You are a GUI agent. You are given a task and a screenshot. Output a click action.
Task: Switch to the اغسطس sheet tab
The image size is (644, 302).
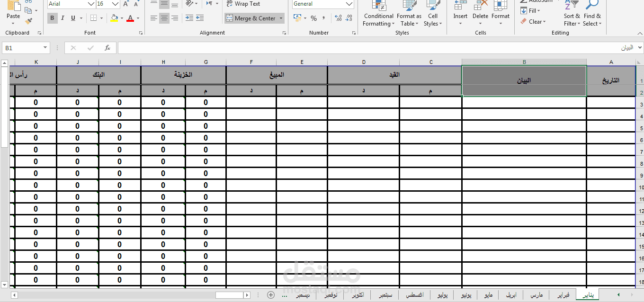click(x=414, y=295)
